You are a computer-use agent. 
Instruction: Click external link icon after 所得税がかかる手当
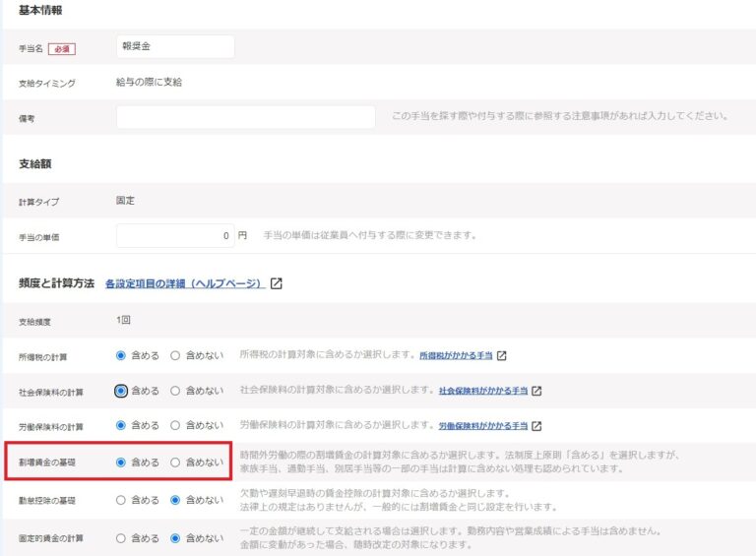click(x=502, y=355)
